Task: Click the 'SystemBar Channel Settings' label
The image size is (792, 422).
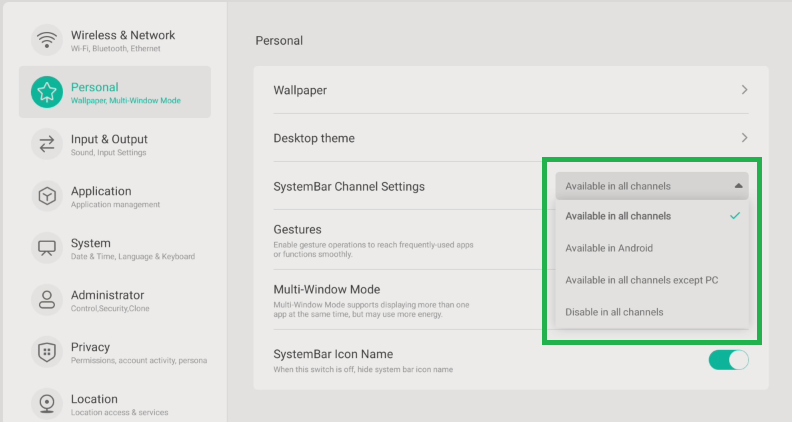Action: [349, 186]
